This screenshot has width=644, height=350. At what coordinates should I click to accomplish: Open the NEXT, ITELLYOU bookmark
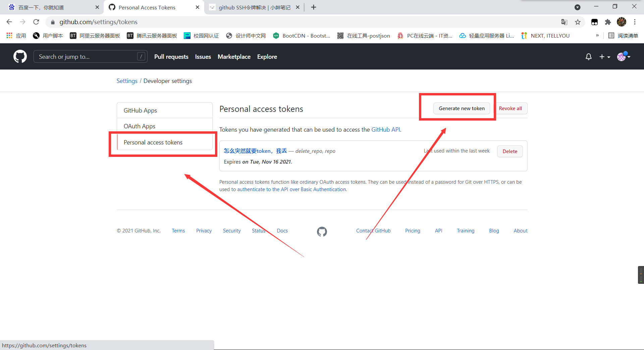click(545, 36)
